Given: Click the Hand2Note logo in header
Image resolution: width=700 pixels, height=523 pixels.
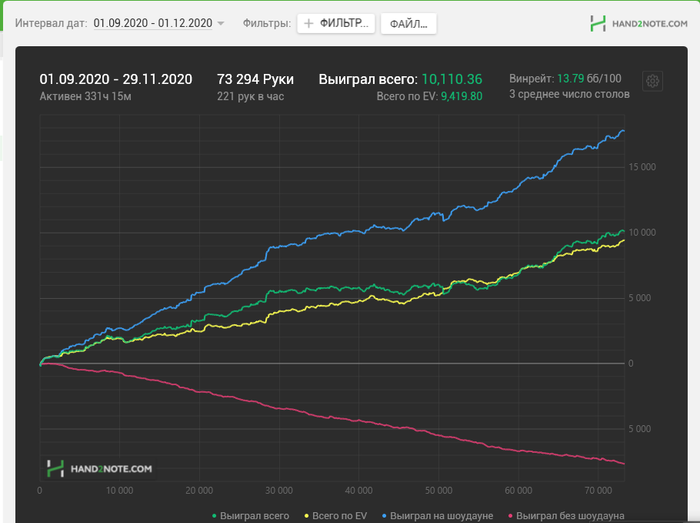Looking at the screenshot, I should pos(639,24).
